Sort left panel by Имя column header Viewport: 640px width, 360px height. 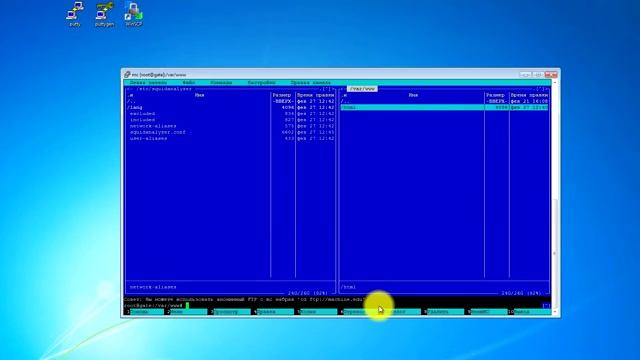199,95
